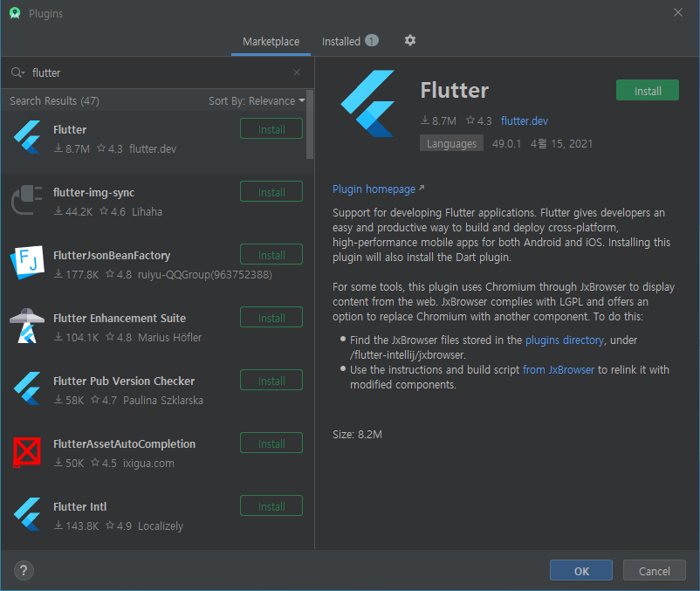The image size is (700, 591).
Task: Click the Cancel button
Action: (x=654, y=570)
